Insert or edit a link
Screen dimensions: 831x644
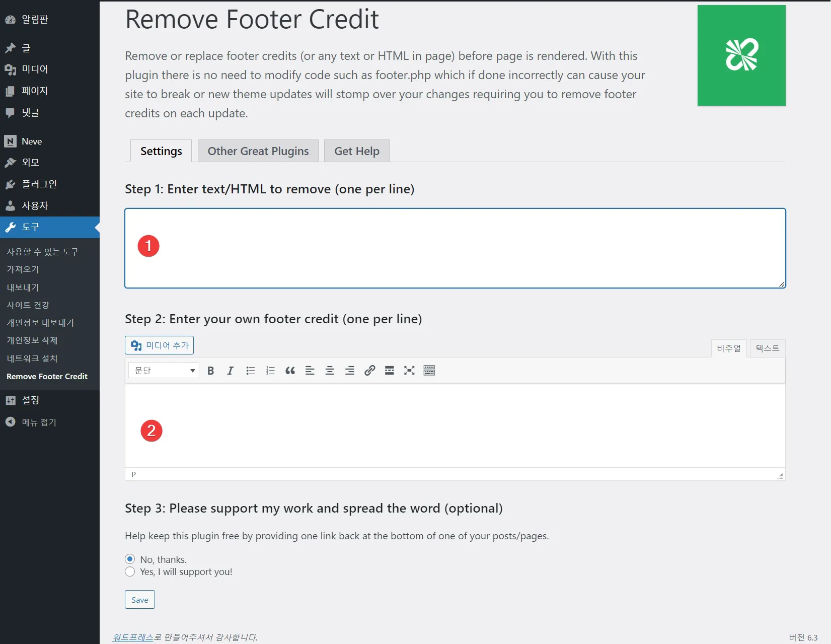coord(369,371)
